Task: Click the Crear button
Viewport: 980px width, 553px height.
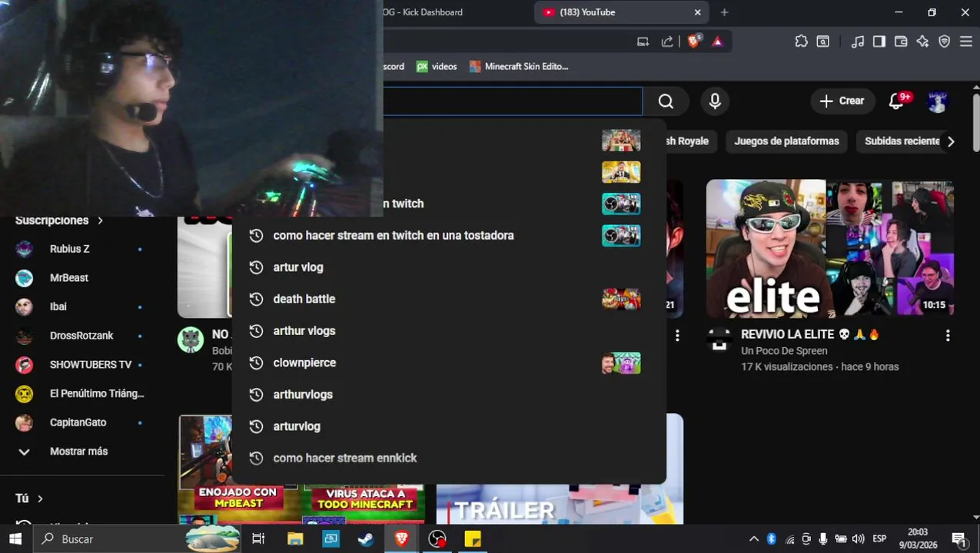Action: click(x=842, y=101)
